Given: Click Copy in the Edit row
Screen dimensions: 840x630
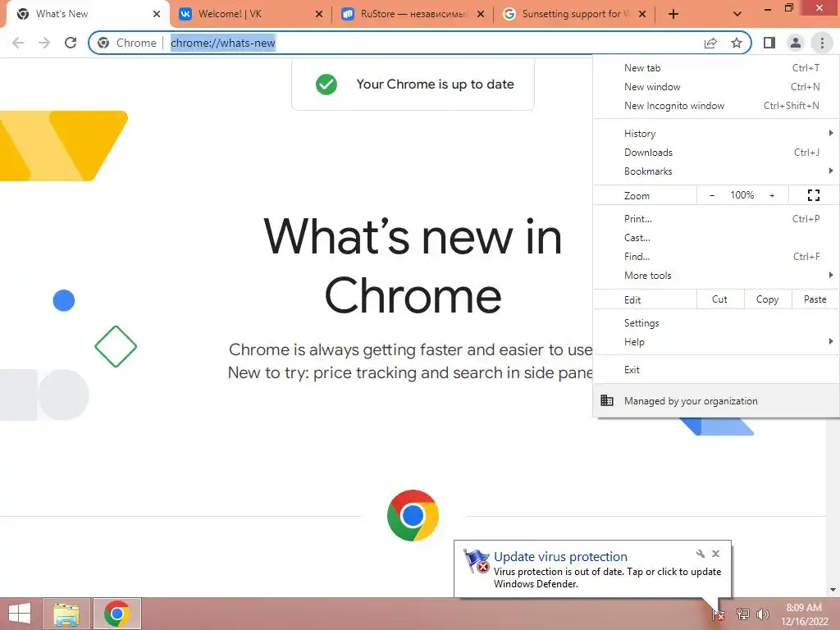Looking at the screenshot, I should pyautogui.click(x=767, y=299).
